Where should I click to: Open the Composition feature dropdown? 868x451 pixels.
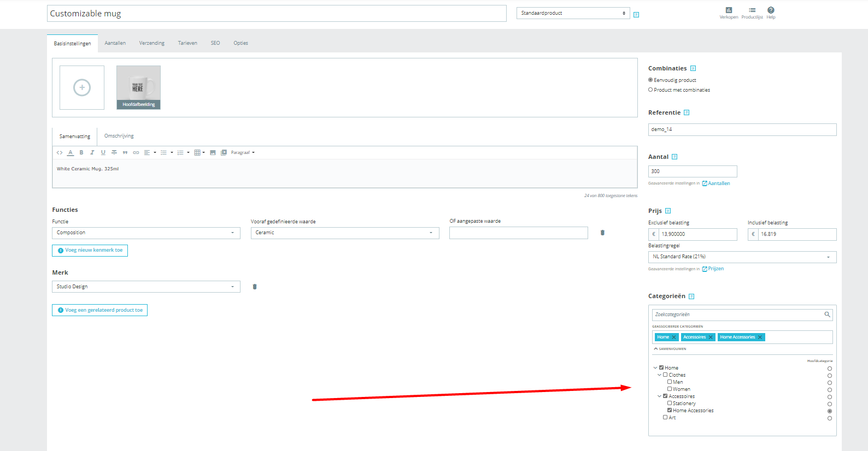coord(146,233)
